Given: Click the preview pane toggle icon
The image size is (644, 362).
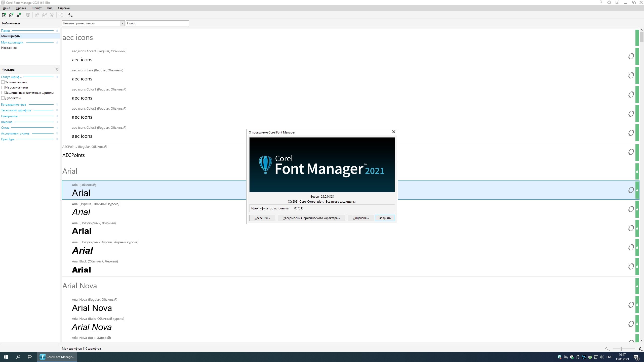Looking at the screenshot, I should [61, 15].
